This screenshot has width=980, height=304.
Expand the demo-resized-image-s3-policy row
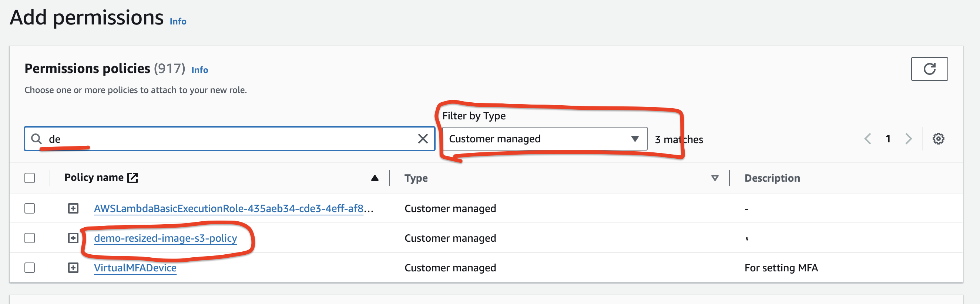click(73, 238)
